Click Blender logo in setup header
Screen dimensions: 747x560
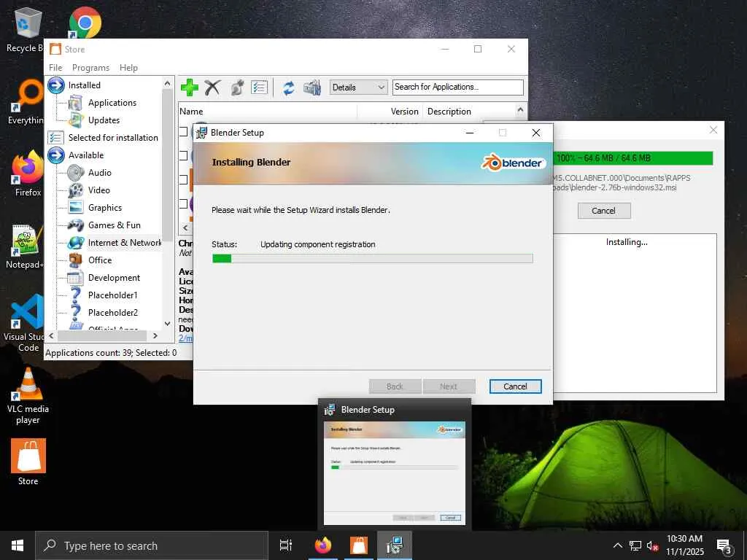coord(512,163)
